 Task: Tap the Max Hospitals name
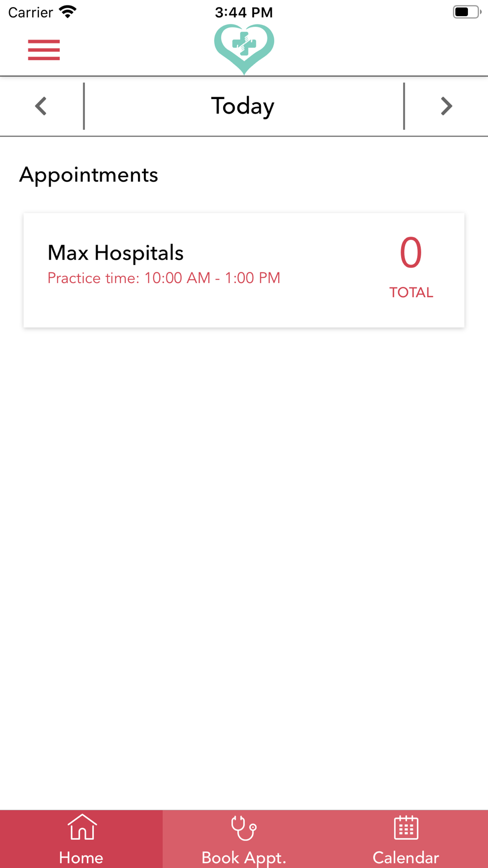coord(116,253)
